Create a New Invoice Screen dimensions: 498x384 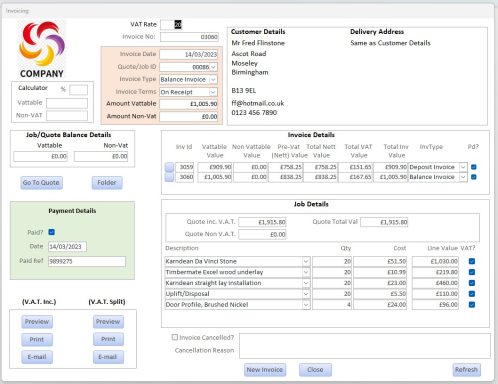(x=265, y=370)
